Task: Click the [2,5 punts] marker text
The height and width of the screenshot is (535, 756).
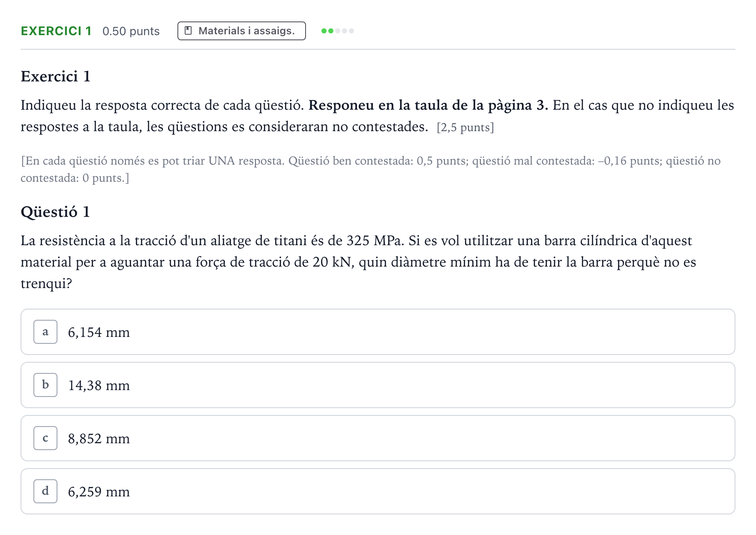Action: (465, 127)
